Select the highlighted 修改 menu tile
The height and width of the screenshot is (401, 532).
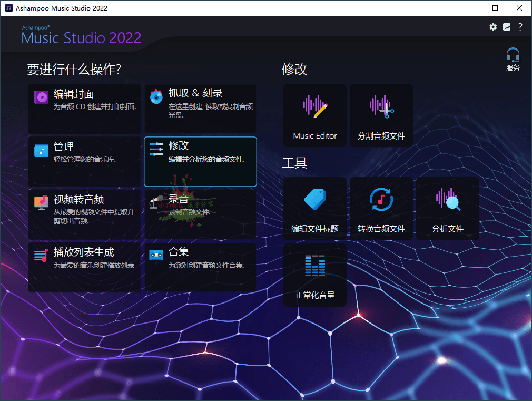click(x=200, y=161)
